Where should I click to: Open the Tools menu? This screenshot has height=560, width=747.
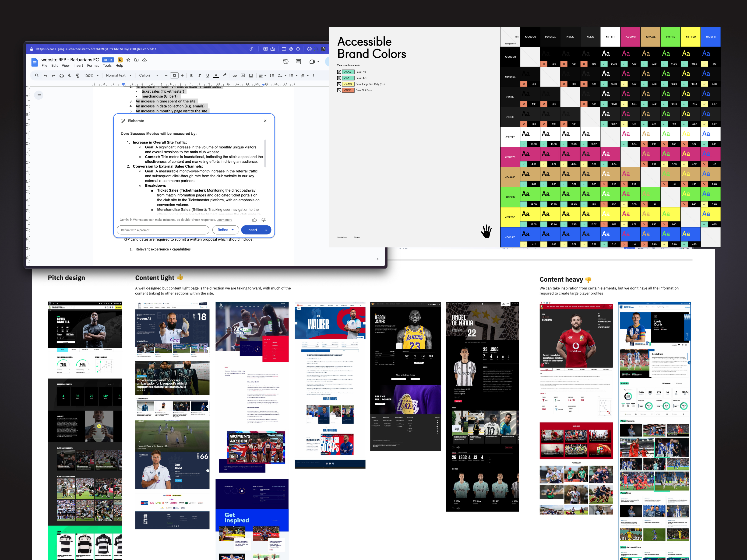[x=107, y=66]
